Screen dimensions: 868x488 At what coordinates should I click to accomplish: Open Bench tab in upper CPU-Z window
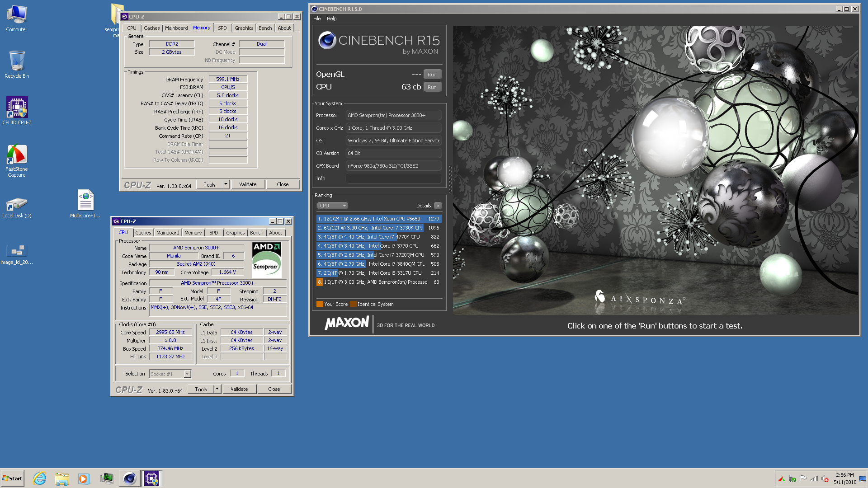[265, 28]
